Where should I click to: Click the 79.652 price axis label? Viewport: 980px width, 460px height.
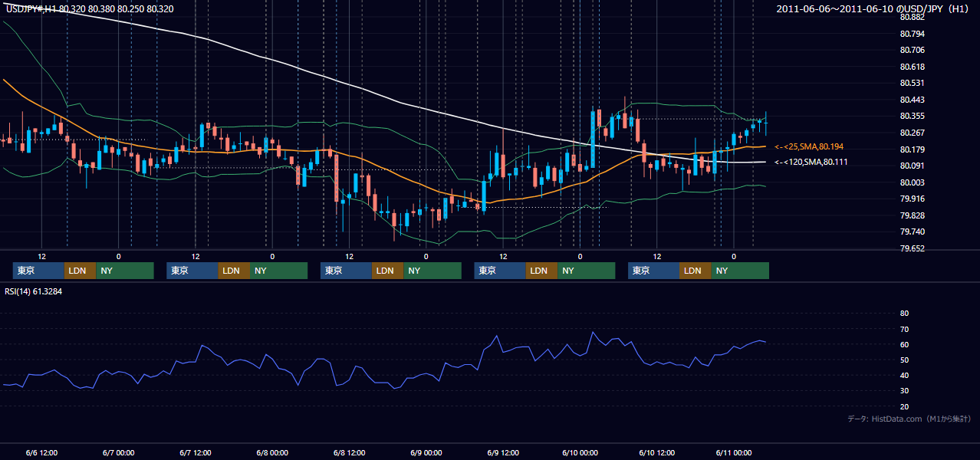tap(911, 248)
